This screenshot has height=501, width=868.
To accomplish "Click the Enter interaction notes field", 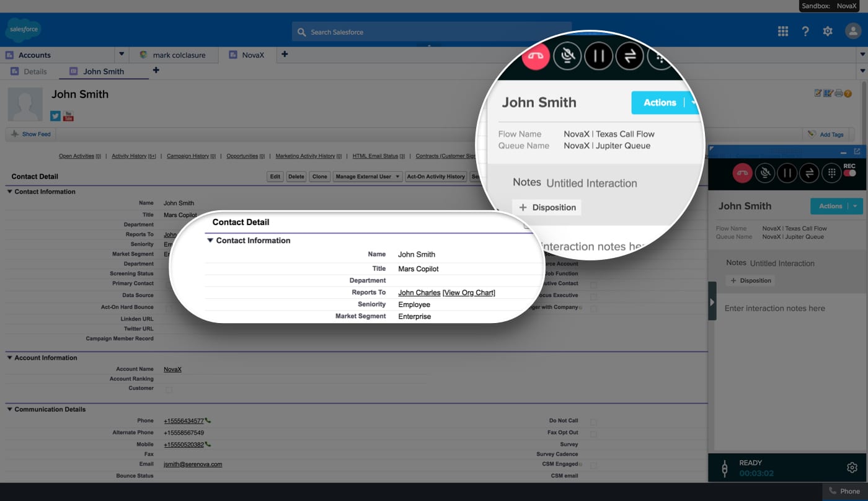I will pyautogui.click(x=786, y=372).
